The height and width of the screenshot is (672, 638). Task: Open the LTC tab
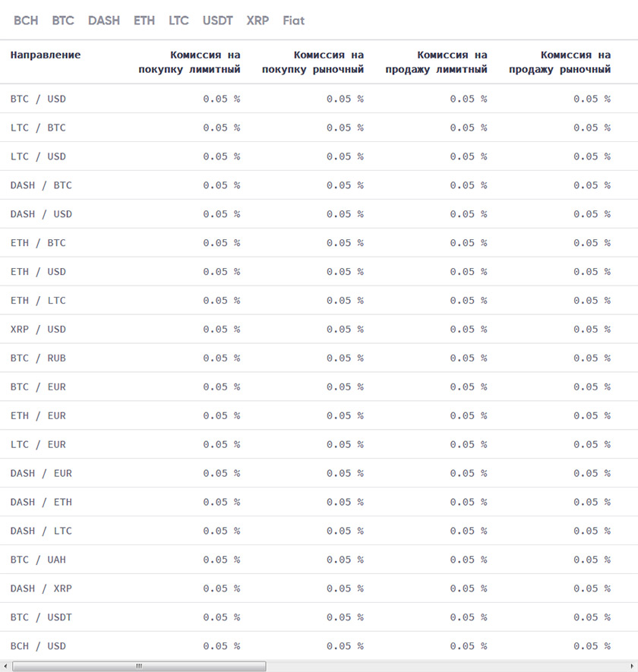pos(178,21)
